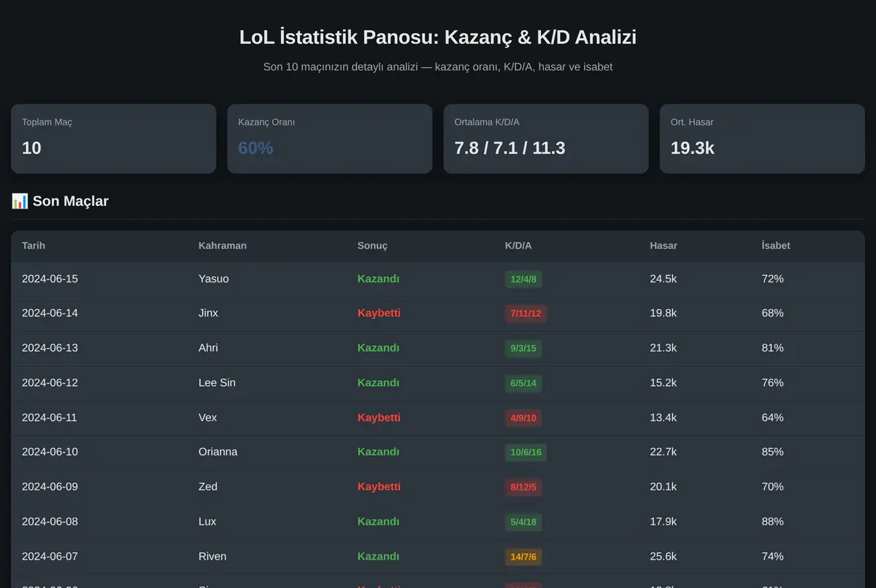Click the 9/3/15 K/D/A badge
Screen dimensions: 876x588
(x=523, y=348)
